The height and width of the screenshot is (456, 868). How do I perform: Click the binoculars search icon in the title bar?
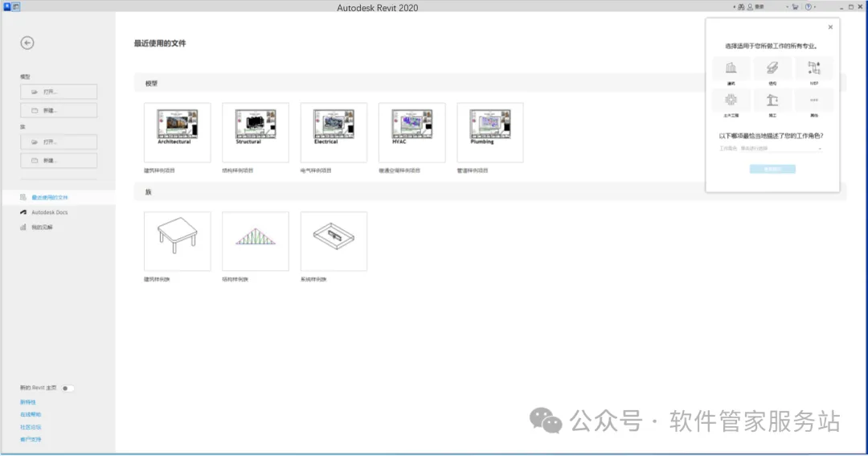click(x=741, y=7)
